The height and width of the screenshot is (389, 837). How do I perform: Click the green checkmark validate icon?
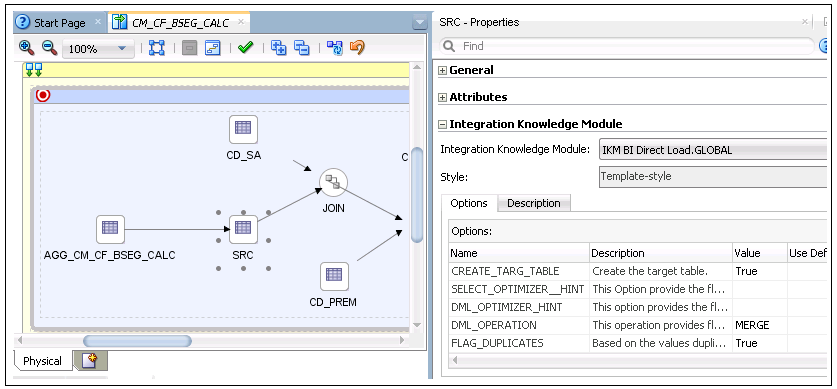click(x=245, y=48)
